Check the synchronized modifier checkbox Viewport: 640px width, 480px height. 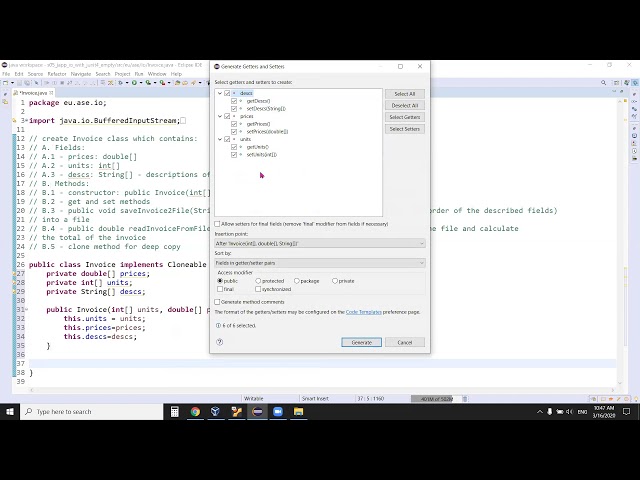pyautogui.click(x=258, y=289)
